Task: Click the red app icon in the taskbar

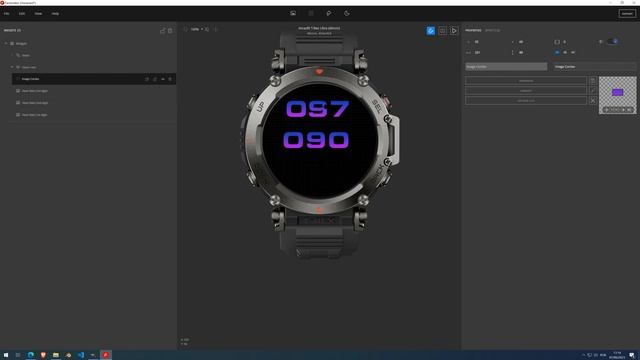Action: pos(106,355)
